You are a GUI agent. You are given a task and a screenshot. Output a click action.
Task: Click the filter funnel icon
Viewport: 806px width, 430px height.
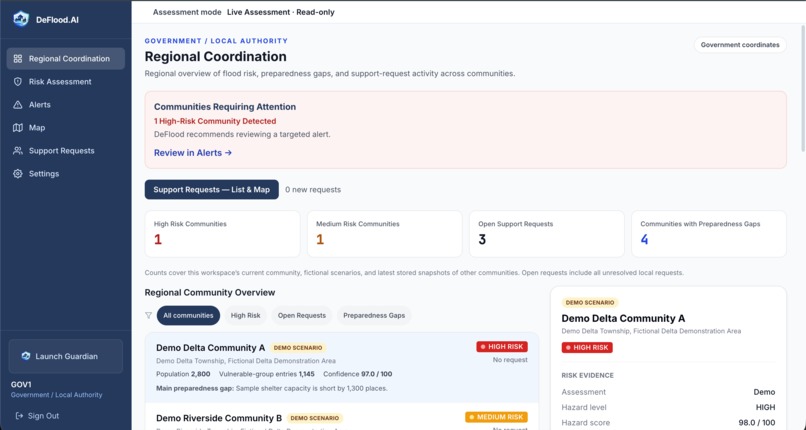point(149,315)
